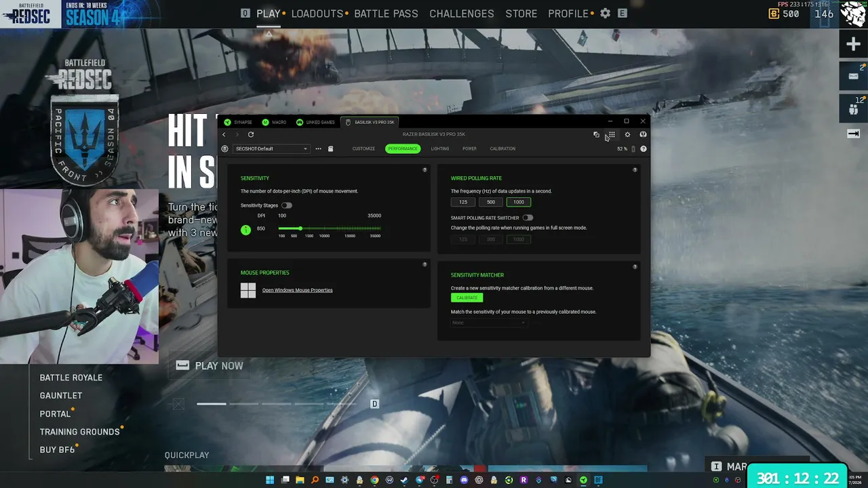
Task: Select the 125 Hz wired polling rate
Action: coord(463,202)
